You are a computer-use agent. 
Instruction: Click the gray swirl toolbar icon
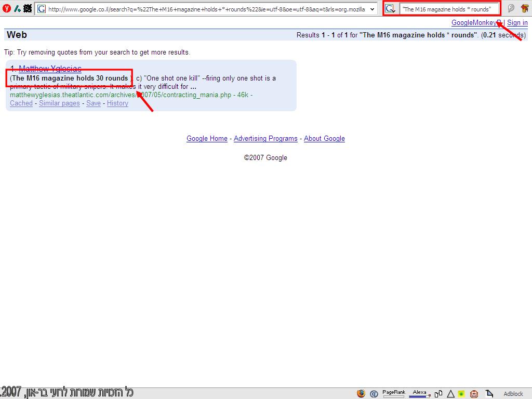tap(511, 8)
